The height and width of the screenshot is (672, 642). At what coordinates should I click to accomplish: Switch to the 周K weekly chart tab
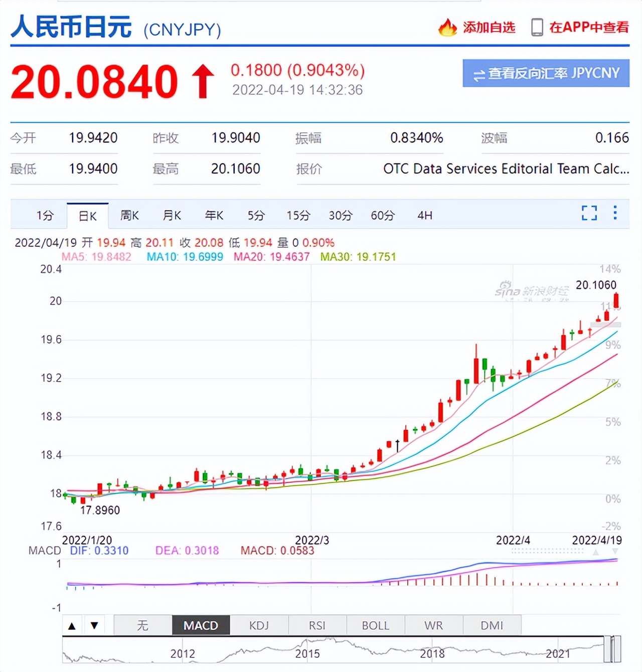click(129, 215)
